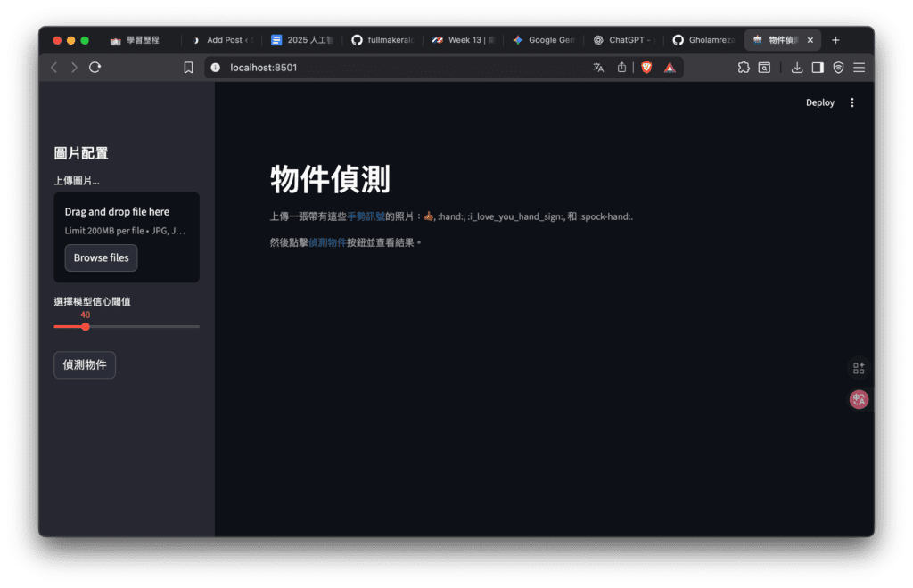Switch to the Google Gemini tab
913x588 pixels.
pos(544,40)
